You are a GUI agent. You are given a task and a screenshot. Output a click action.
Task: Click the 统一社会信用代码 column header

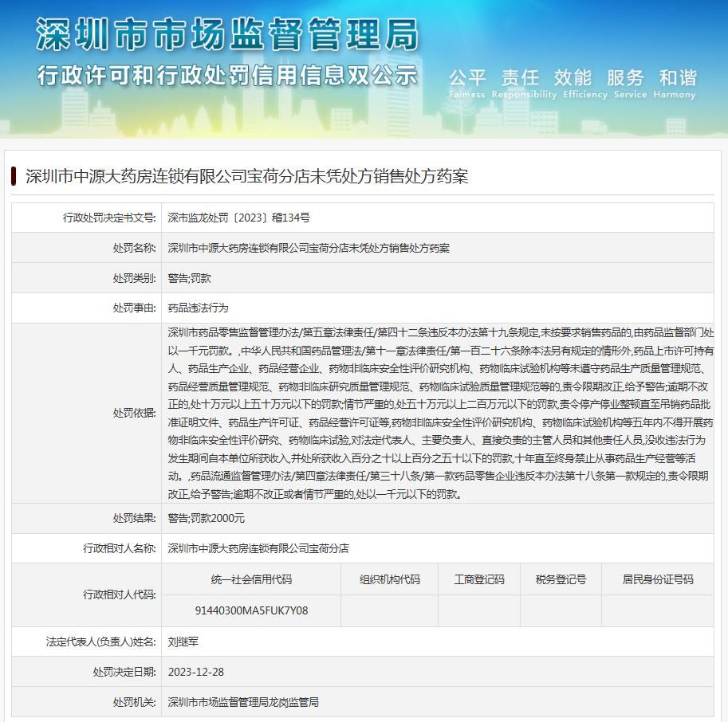coord(251,579)
